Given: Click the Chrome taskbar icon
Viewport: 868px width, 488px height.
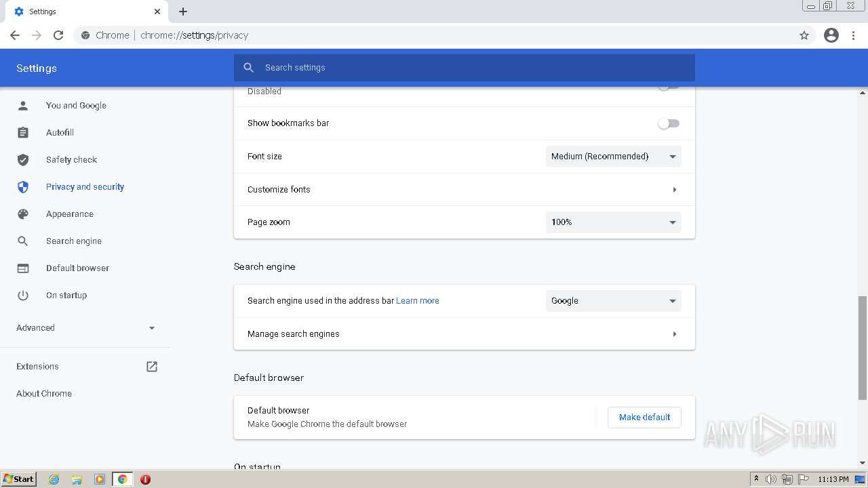Looking at the screenshot, I should tap(122, 479).
